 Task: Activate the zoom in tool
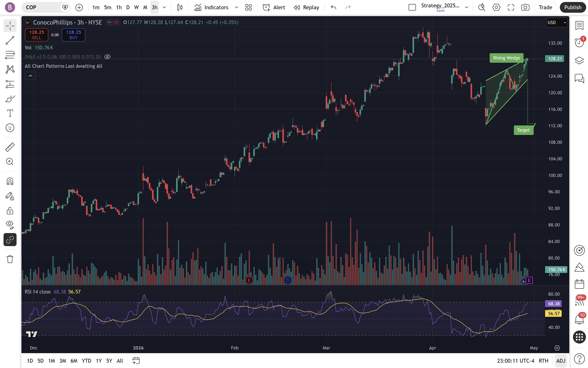click(10, 162)
